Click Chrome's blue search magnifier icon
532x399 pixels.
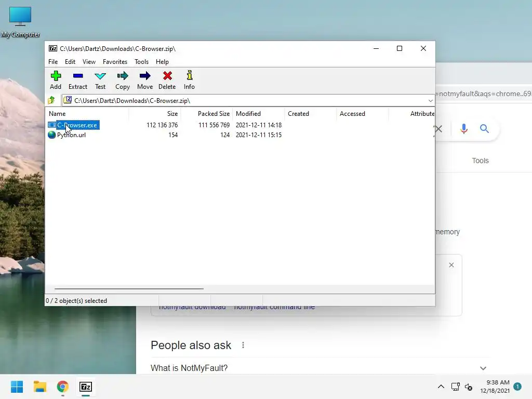coord(484,129)
